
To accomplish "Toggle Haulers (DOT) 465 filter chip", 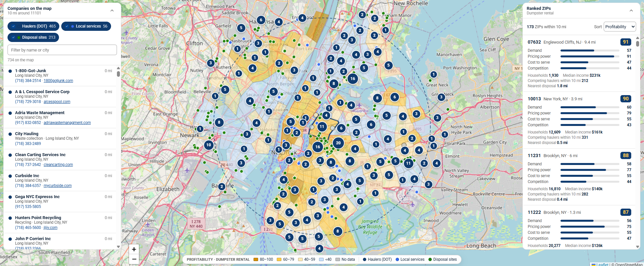I will (x=33, y=26).
